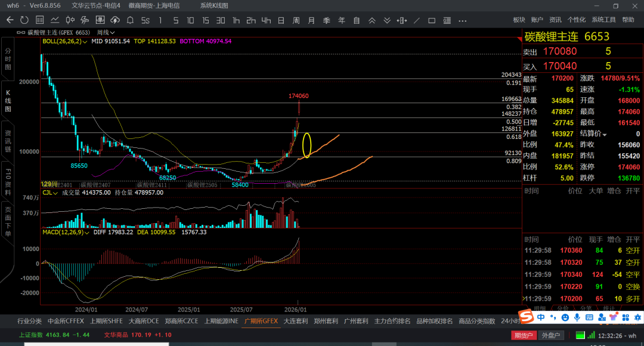Toggle the Sogou punctuation mode icon
Viewport: 644px width, 346px height.
[553, 317]
